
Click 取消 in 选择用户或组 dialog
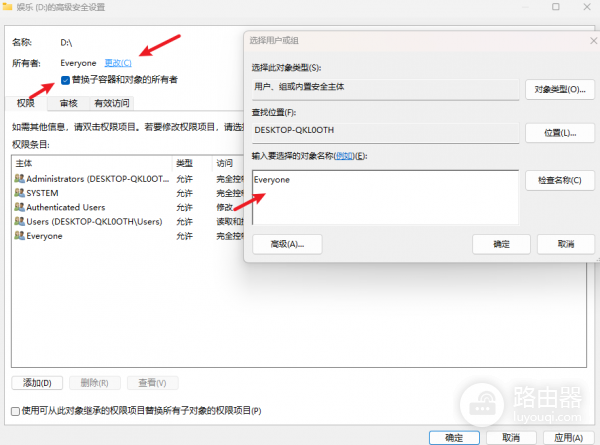coord(566,244)
